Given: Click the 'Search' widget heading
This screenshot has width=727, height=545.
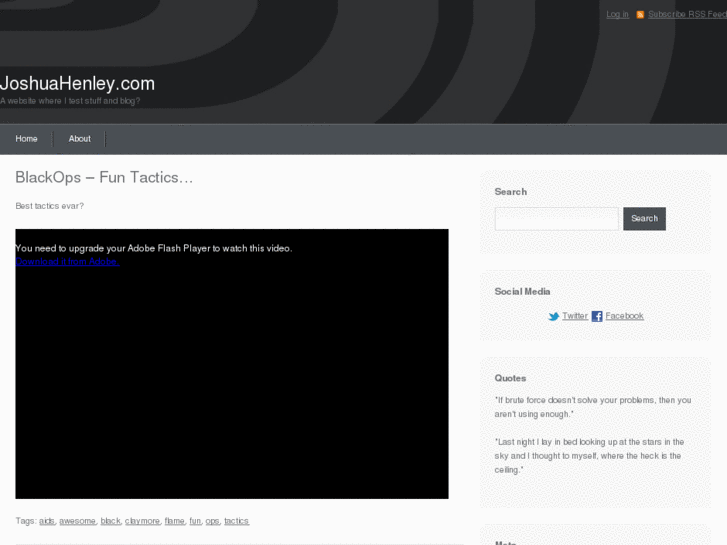Looking at the screenshot, I should (x=510, y=192).
